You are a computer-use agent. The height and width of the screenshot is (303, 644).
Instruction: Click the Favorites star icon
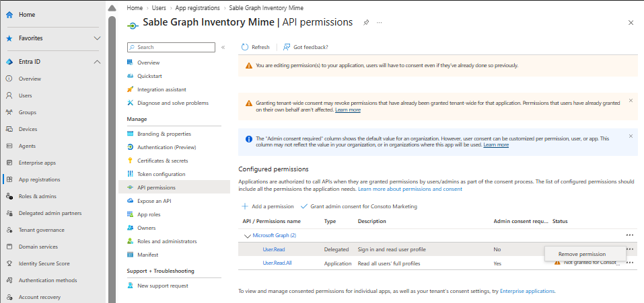pyautogui.click(x=9, y=38)
